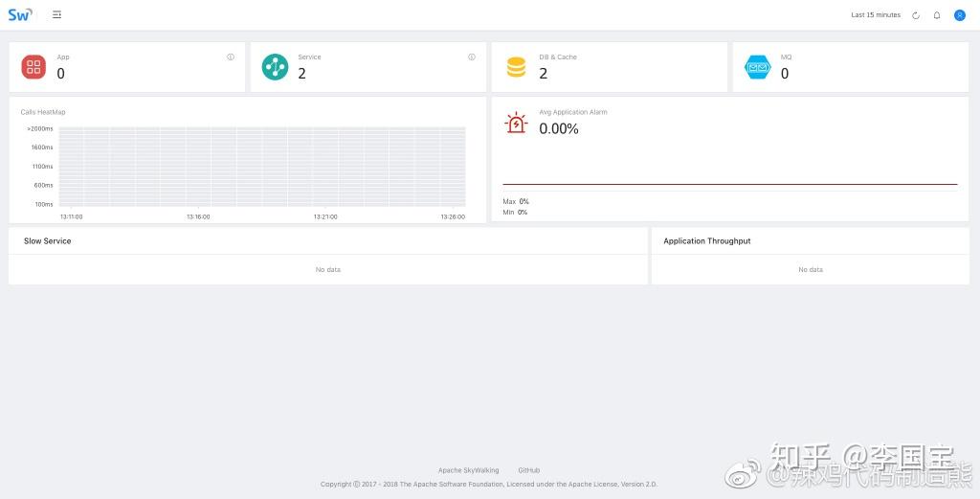This screenshot has height=499, width=980.
Task: Click the Avg Application Alarm red line
Action: [x=729, y=184]
